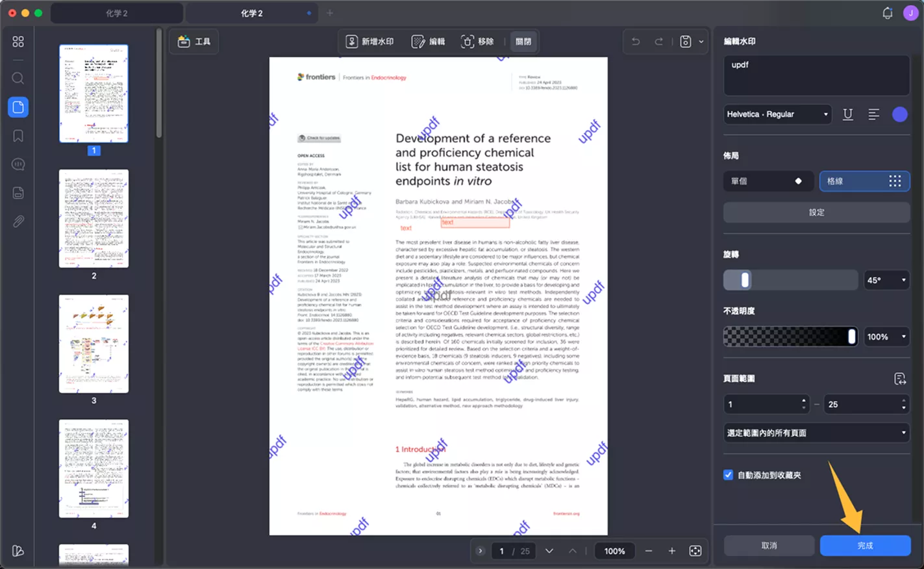924x569 pixels.
Task: Open 選定範圍內的所有頁面 dropdown
Action: pyautogui.click(x=816, y=433)
